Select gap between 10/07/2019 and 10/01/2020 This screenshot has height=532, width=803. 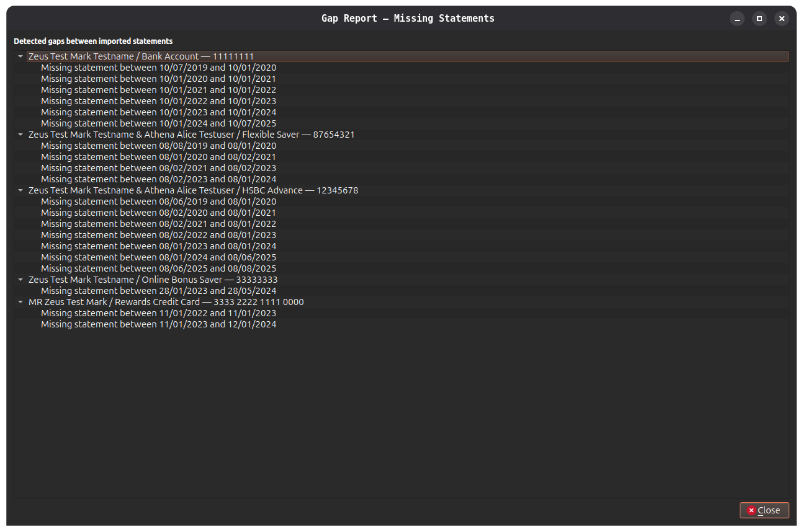pos(414,68)
